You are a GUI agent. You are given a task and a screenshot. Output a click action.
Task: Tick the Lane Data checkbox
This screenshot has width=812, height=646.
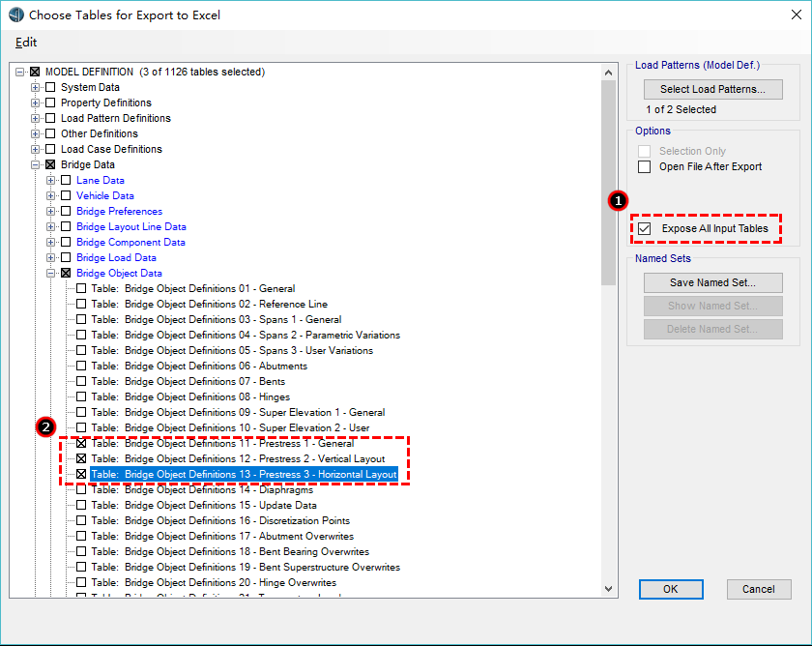(66, 180)
